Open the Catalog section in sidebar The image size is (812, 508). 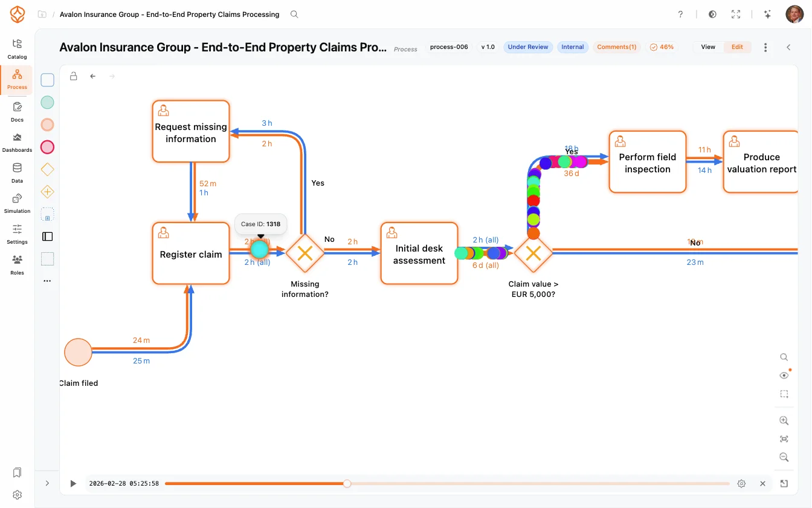click(x=17, y=49)
